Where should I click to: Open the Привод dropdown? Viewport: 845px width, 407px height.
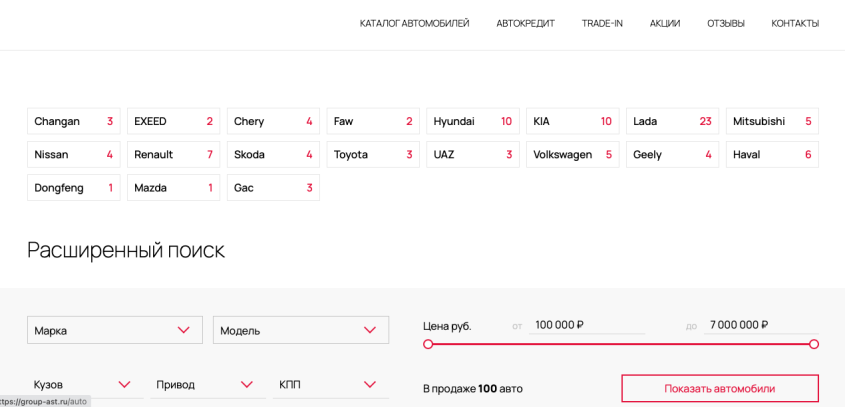(x=208, y=385)
